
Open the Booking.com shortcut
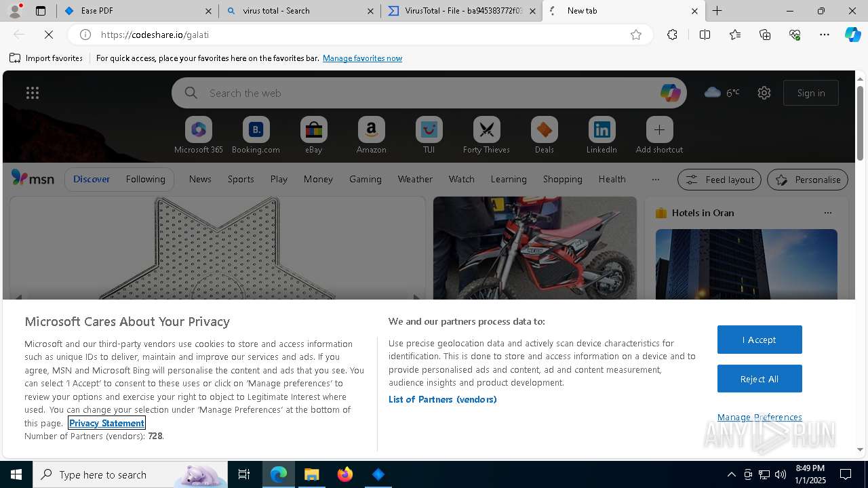(x=256, y=136)
